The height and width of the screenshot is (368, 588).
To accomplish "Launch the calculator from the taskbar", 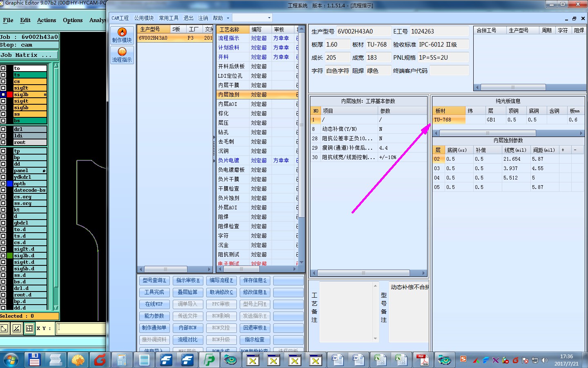I will pyautogui.click(x=122, y=360).
